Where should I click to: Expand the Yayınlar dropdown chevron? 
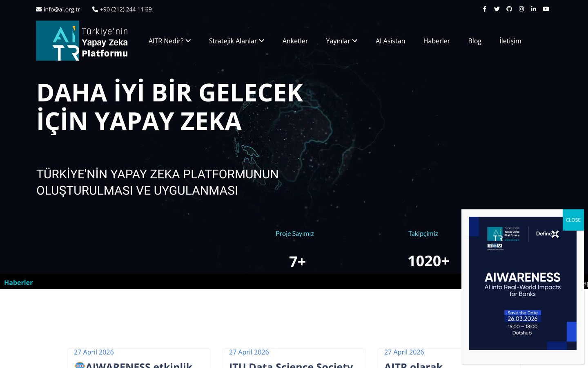coord(355,41)
